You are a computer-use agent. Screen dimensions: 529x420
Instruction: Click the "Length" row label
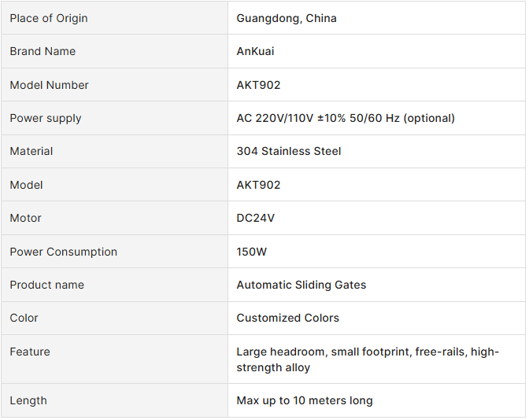pyautogui.click(x=28, y=400)
